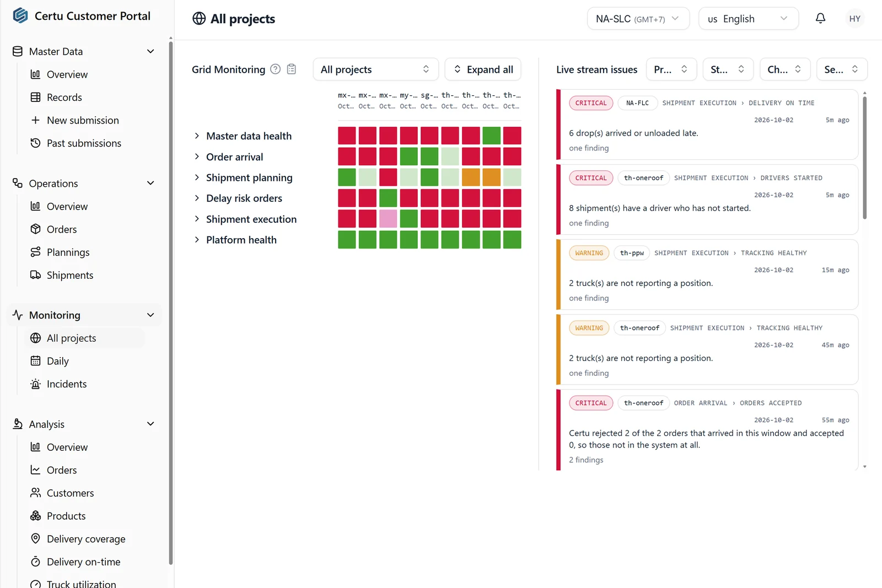Open Incidents in the sidebar
The width and height of the screenshot is (882, 588).
click(x=67, y=384)
